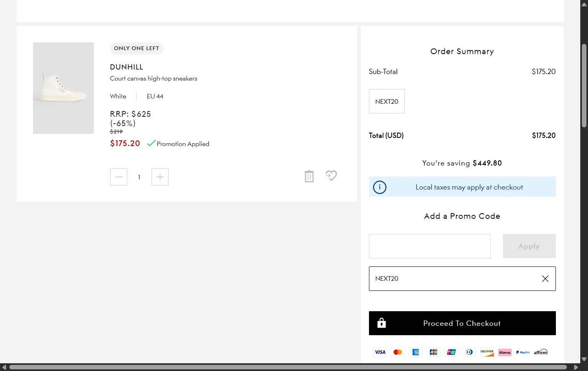
Task: Click the JCB payment icon
Action: (x=434, y=352)
